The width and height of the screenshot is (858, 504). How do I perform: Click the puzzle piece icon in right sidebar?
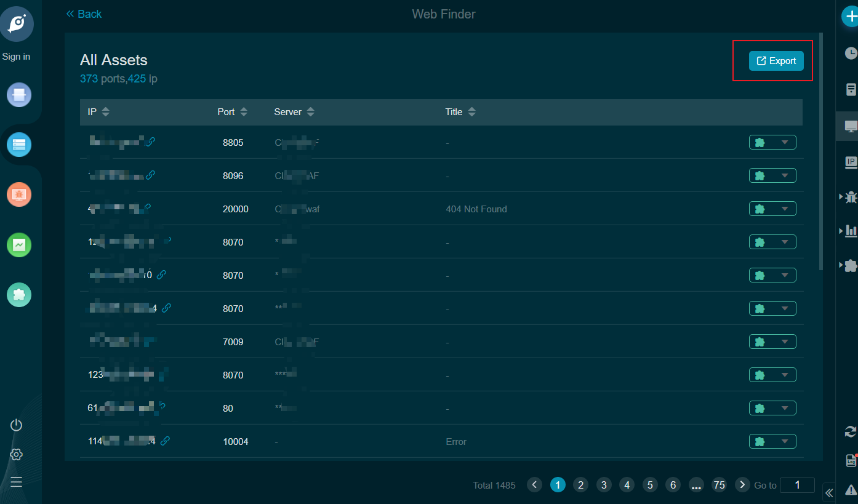(x=851, y=265)
